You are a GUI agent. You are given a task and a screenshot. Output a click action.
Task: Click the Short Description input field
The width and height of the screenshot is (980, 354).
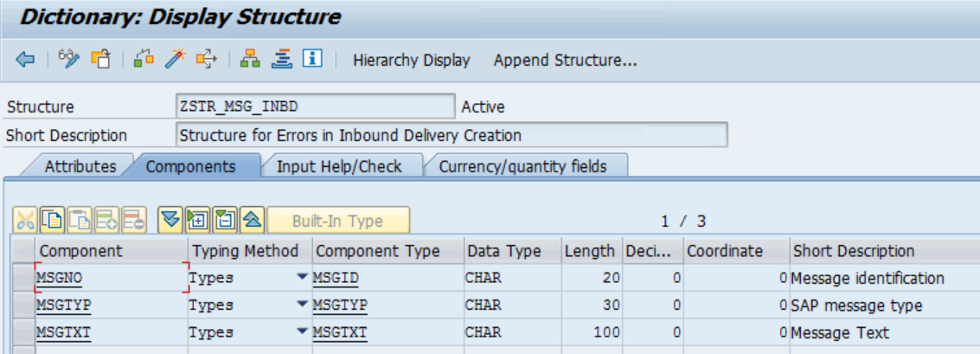[x=452, y=134]
